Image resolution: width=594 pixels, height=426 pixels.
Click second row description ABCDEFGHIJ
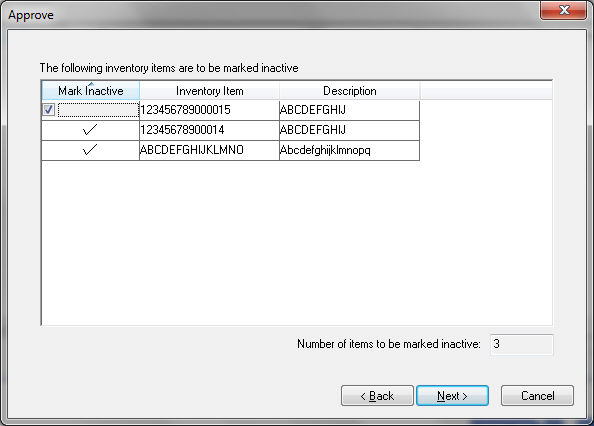(349, 130)
